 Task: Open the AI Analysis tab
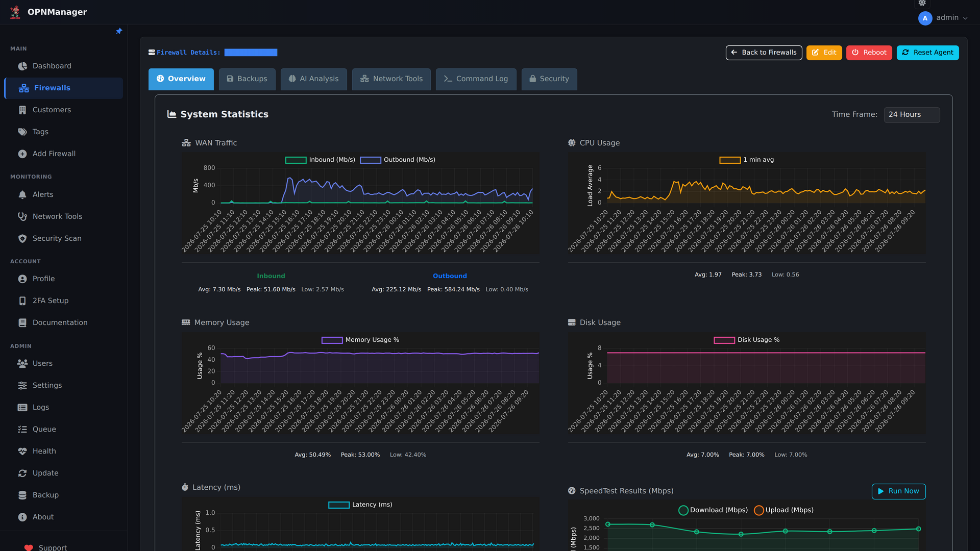tap(314, 79)
